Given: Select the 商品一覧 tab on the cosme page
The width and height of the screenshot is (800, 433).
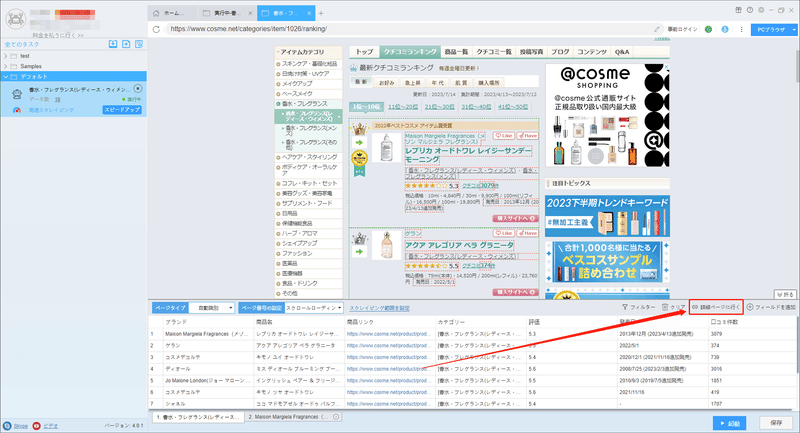Looking at the screenshot, I should 456,52.
